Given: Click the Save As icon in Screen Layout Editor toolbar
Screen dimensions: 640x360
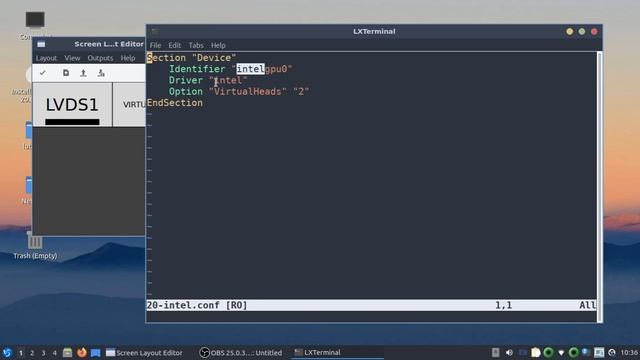Looking at the screenshot, I should (x=101, y=73).
